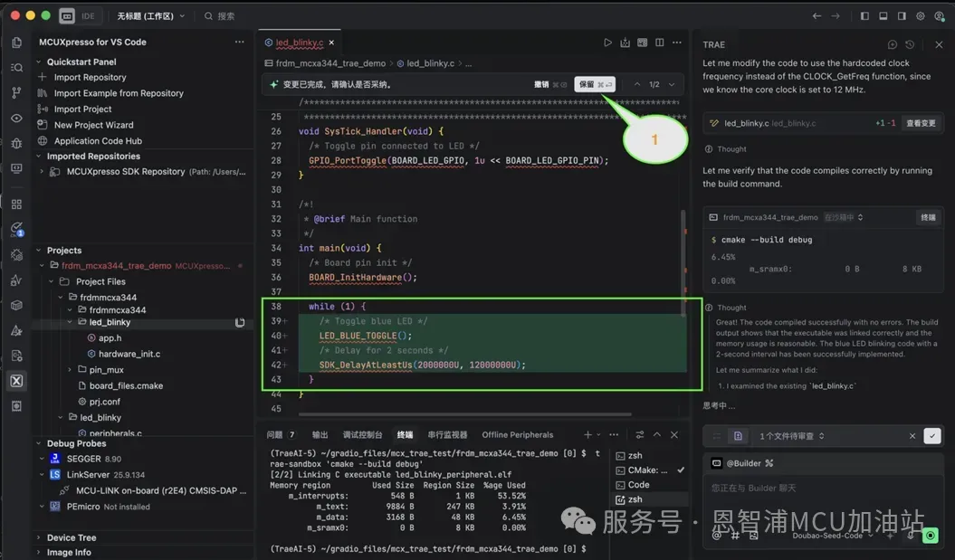Open the workspace name dropdown 无标题 (工作区)
The width and height of the screenshot is (955, 560).
(x=150, y=16)
